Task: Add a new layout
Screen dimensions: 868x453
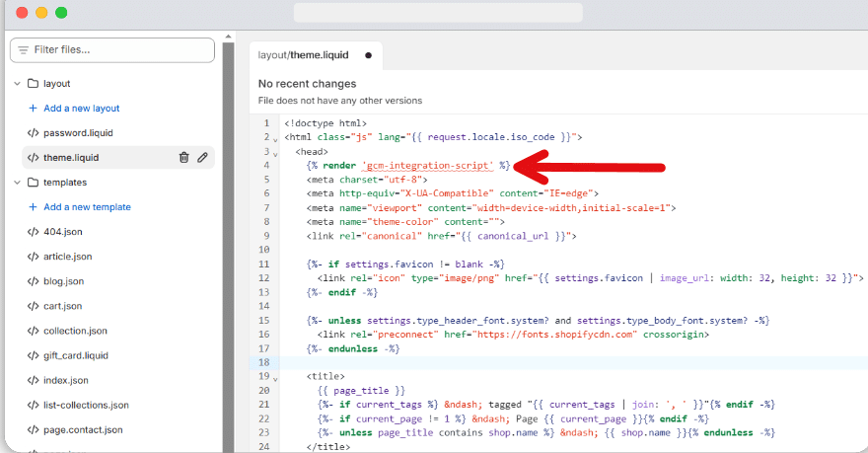Action: pos(81,108)
